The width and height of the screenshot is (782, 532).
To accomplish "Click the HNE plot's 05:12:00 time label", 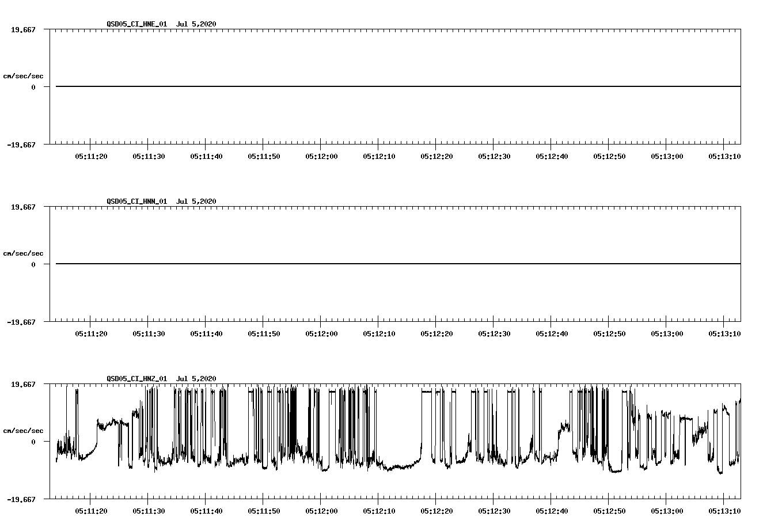I will point(321,156).
